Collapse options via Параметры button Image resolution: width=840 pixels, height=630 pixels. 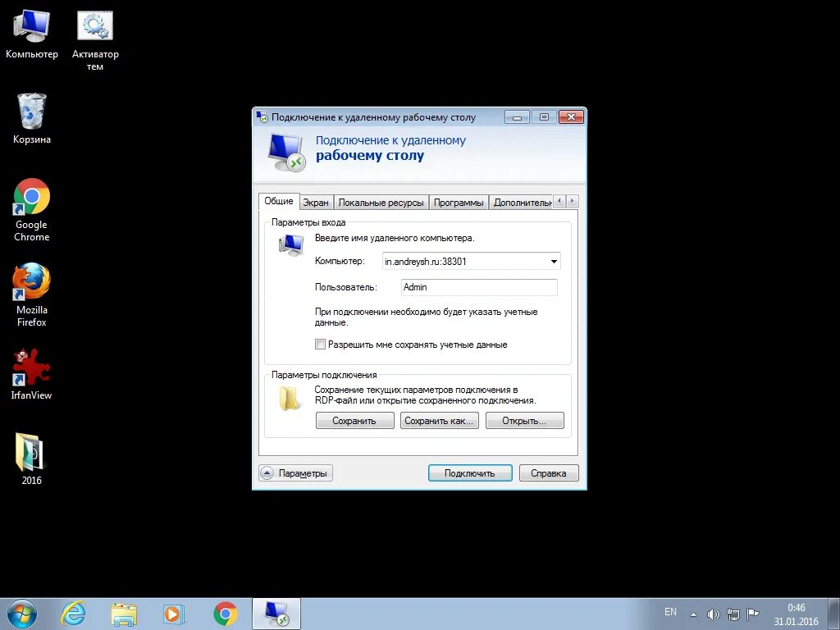coord(295,473)
